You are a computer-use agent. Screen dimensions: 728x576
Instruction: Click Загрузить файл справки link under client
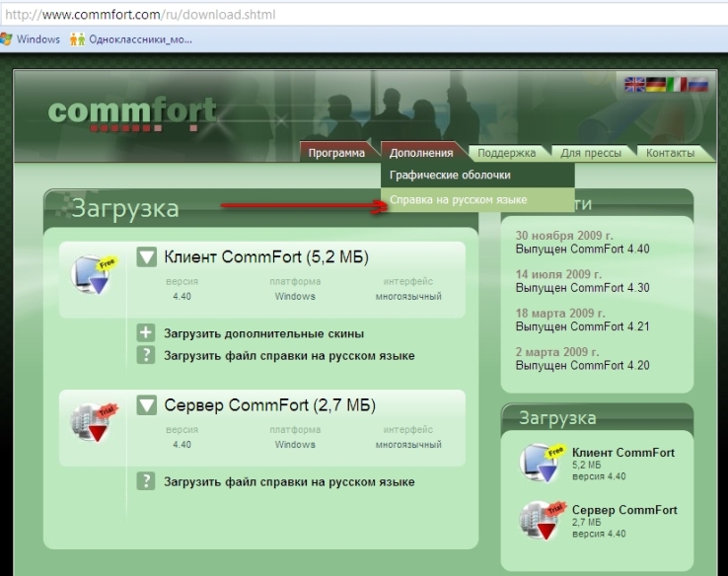(289, 355)
